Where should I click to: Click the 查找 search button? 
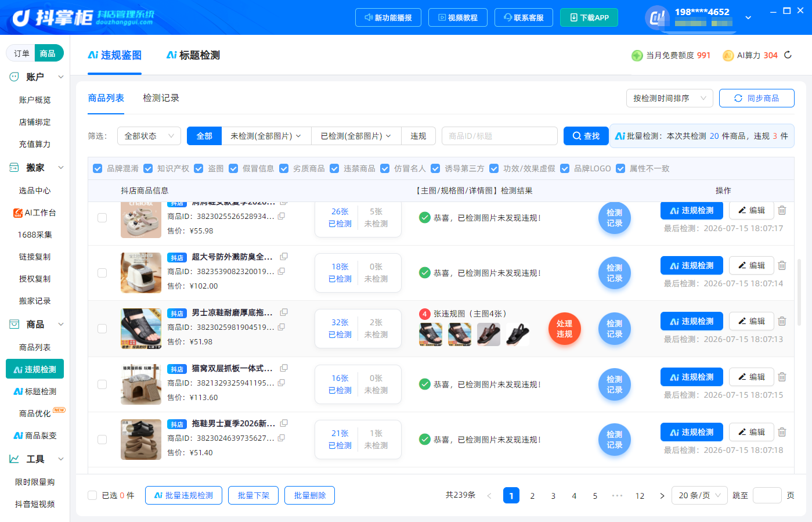[x=586, y=136]
